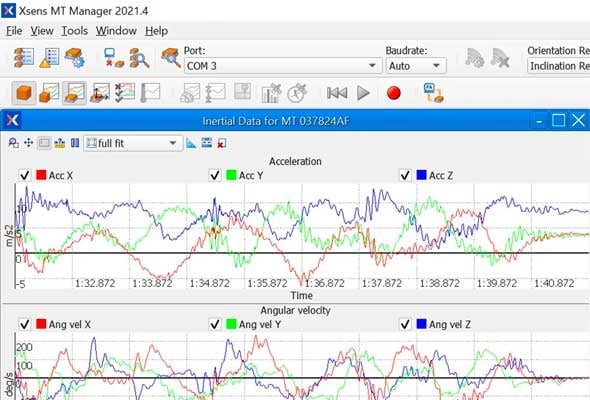The image size is (590, 400).
Task: Disable the Ang vel Y checkbox
Action: point(215,324)
